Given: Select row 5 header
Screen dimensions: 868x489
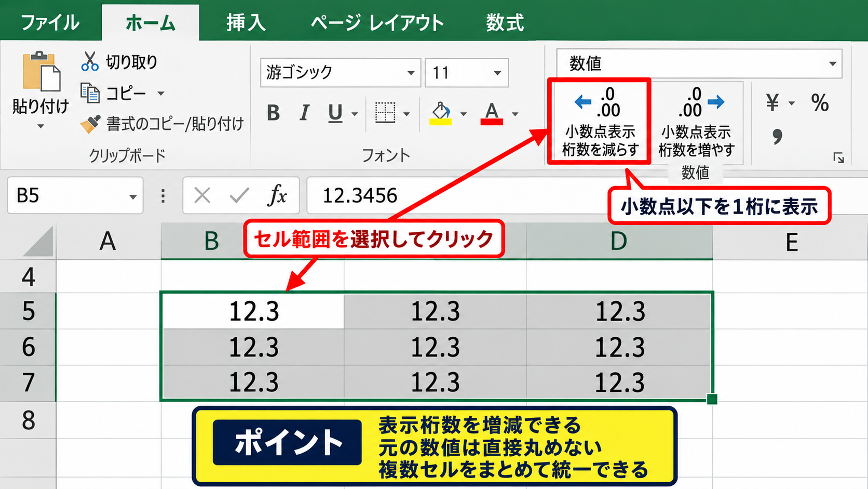Looking at the screenshot, I should pyautogui.click(x=28, y=311).
